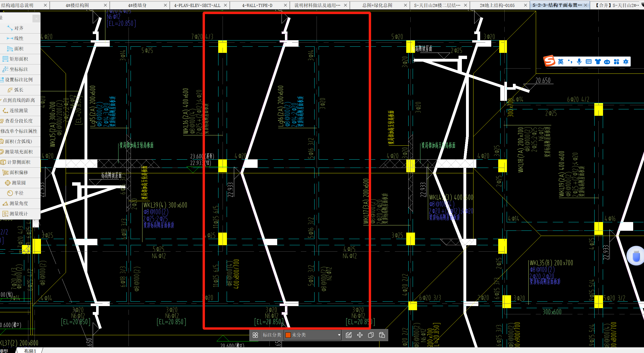Click the orange 未分类 color swatch
Screen dimensions: 644x353
click(x=288, y=335)
